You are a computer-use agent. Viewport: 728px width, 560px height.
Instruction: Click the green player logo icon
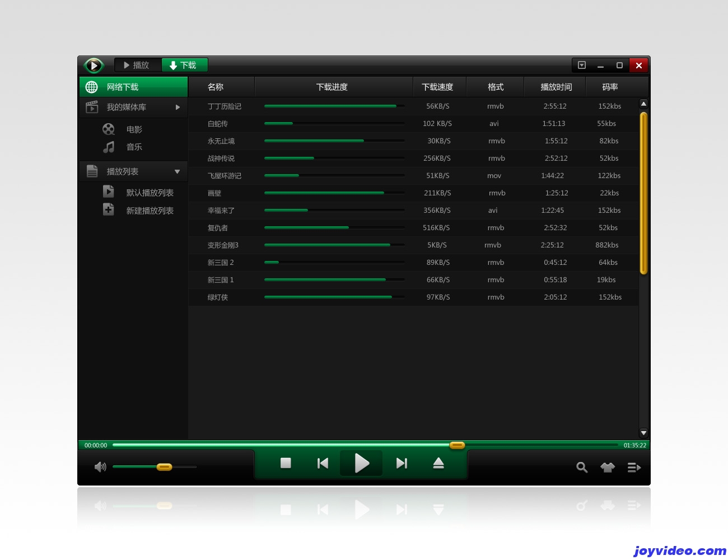[94, 66]
